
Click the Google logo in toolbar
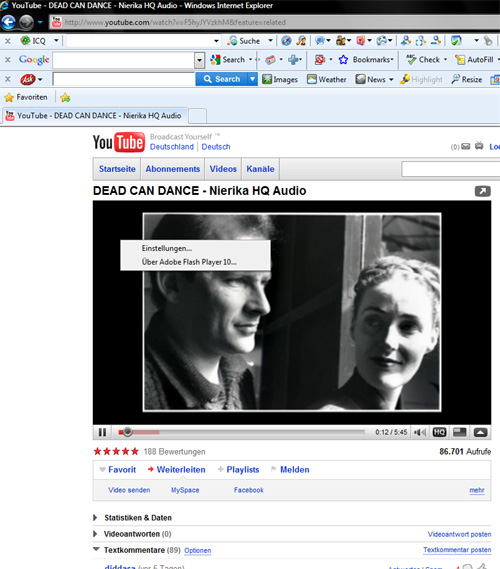[x=34, y=60]
